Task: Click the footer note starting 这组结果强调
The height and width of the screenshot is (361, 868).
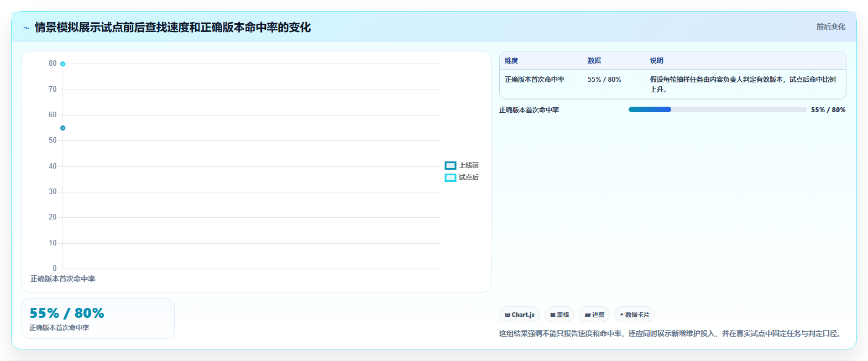Action: pos(672,333)
